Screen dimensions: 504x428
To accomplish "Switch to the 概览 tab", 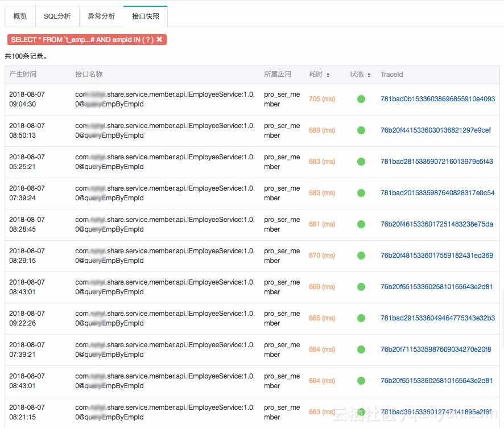I will 20,16.
